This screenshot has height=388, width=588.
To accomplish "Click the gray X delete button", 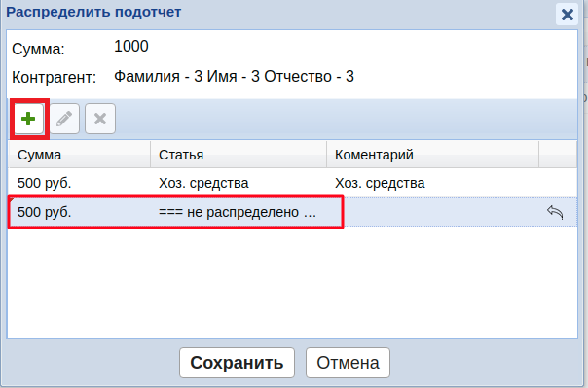I will [x=100, y=119].
